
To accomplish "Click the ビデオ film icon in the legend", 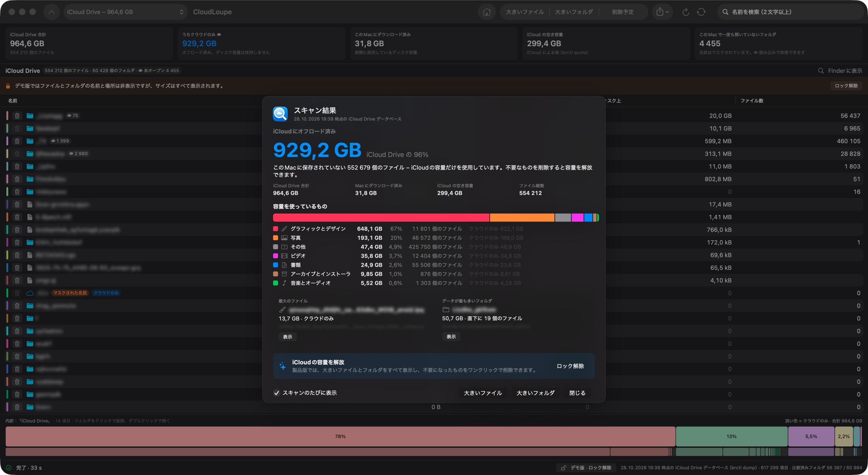I will point(284,256).
